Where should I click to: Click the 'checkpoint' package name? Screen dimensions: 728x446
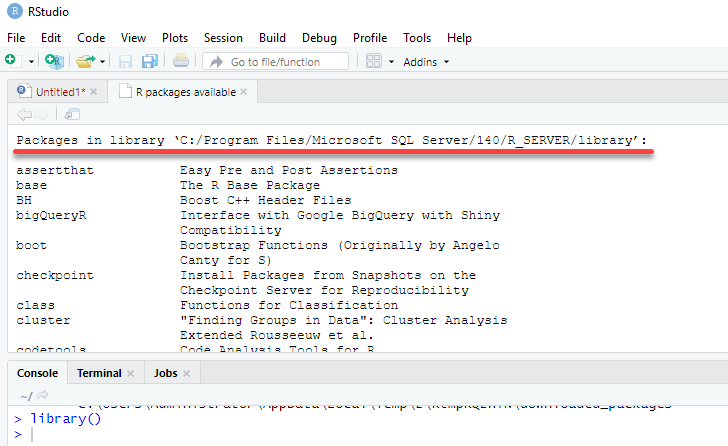click(55, 275)
